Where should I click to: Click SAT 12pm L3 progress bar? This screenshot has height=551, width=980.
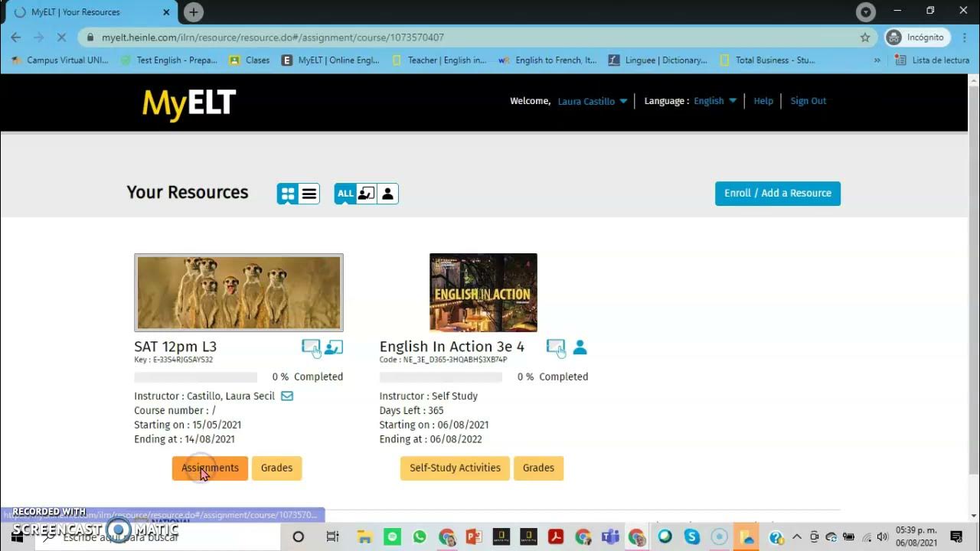[x=196, y=377]
